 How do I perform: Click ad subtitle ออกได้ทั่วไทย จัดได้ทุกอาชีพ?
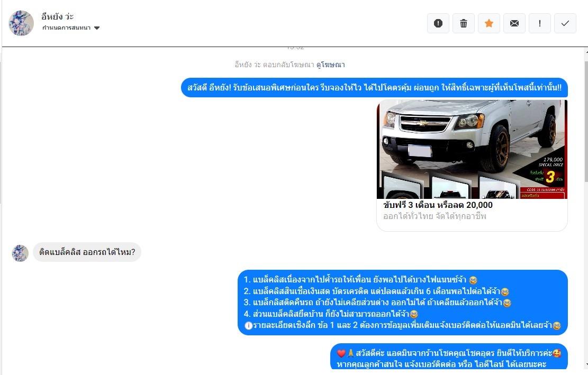click(x=435, y=216)
